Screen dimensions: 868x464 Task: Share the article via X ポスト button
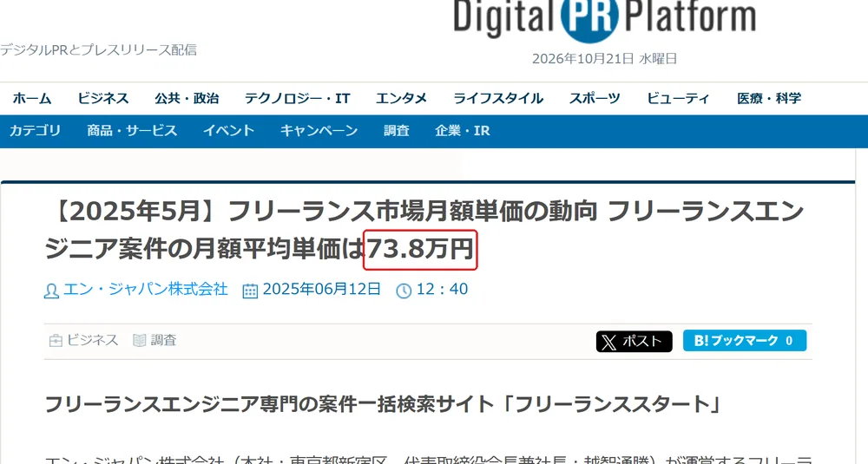point(635,341)
